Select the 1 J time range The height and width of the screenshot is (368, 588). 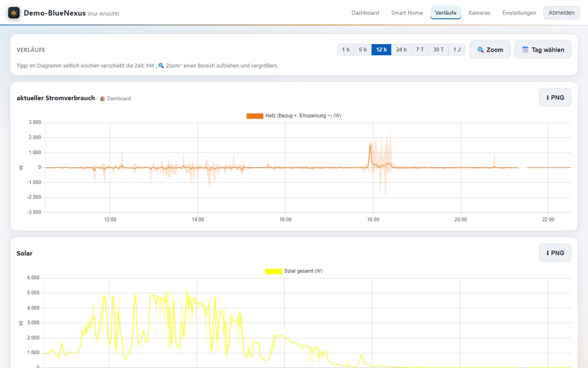(457, 50)
